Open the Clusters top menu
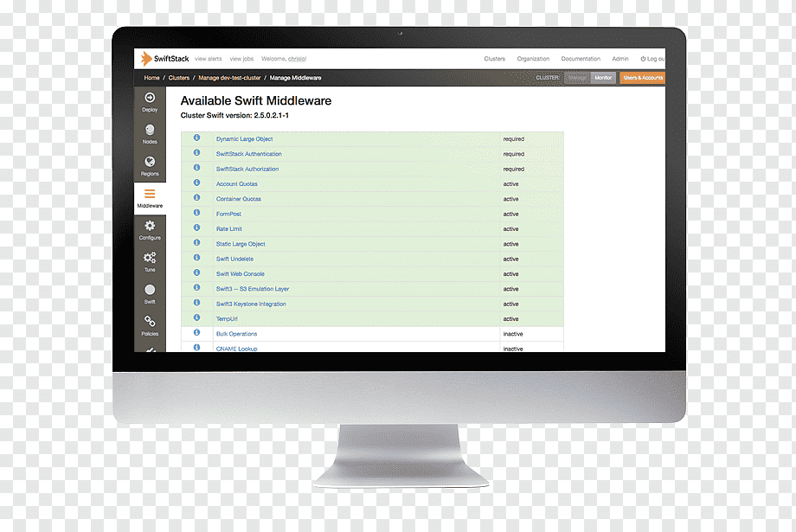The height and width of the screenshot is (532, 796). click(x=494, y=59)
